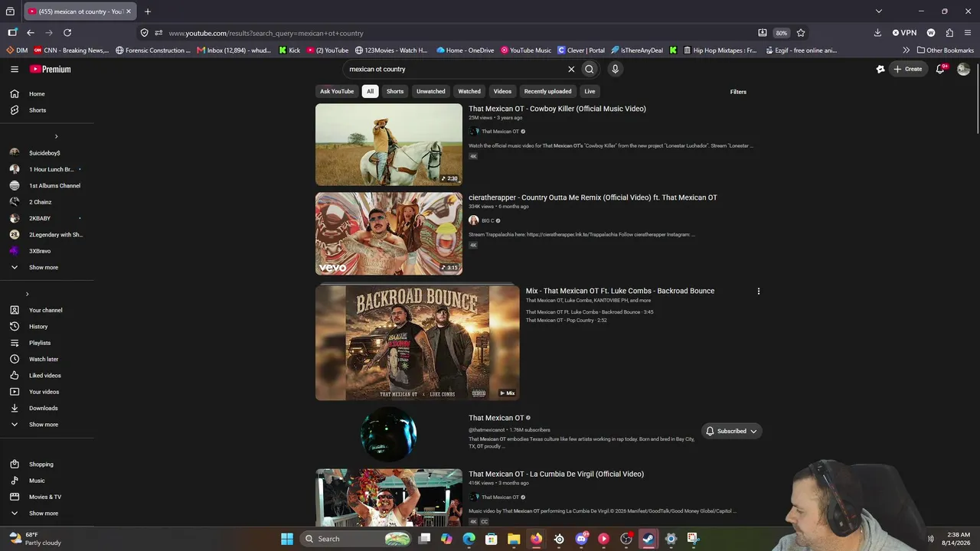
Task: Click the browser address bar URL
Action: coord(266,33)
